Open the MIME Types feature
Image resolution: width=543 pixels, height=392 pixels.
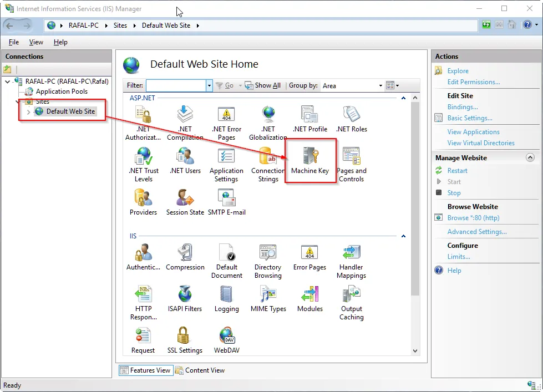[x=268, y=299]
